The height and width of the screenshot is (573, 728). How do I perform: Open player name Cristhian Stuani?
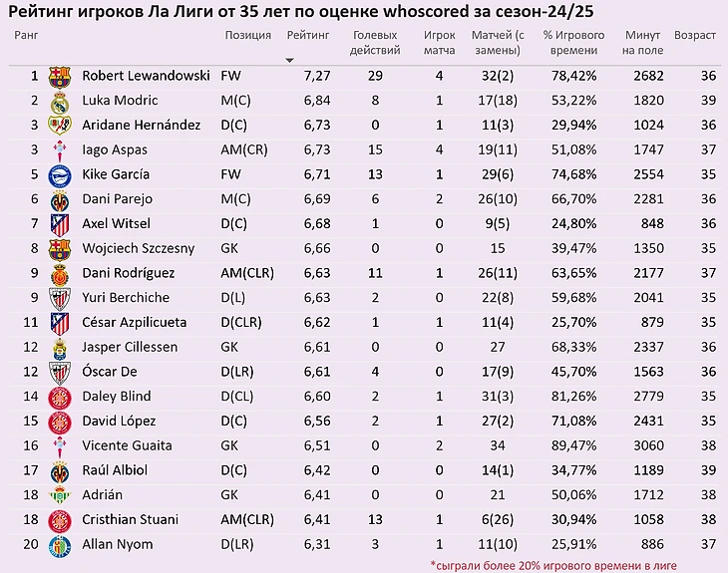pyautogui.click(x=130, y=519)
